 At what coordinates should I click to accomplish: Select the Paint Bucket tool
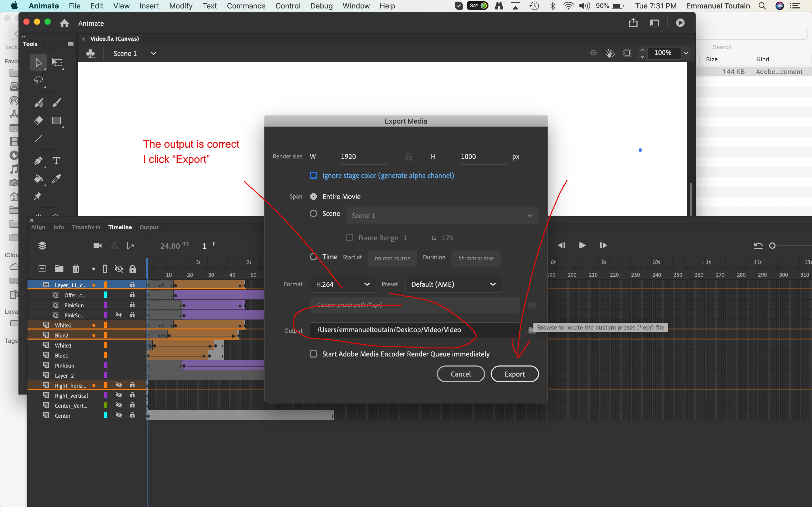(x=38, y=179)
